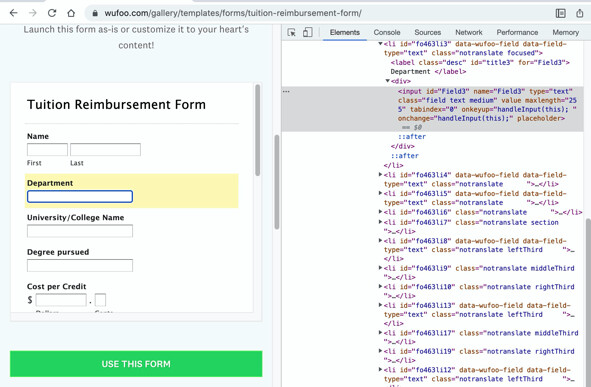Expand the fo463li10 rightThird node
Image resolution: width=591 pixels, height=387 pixels.
(380, 286)
